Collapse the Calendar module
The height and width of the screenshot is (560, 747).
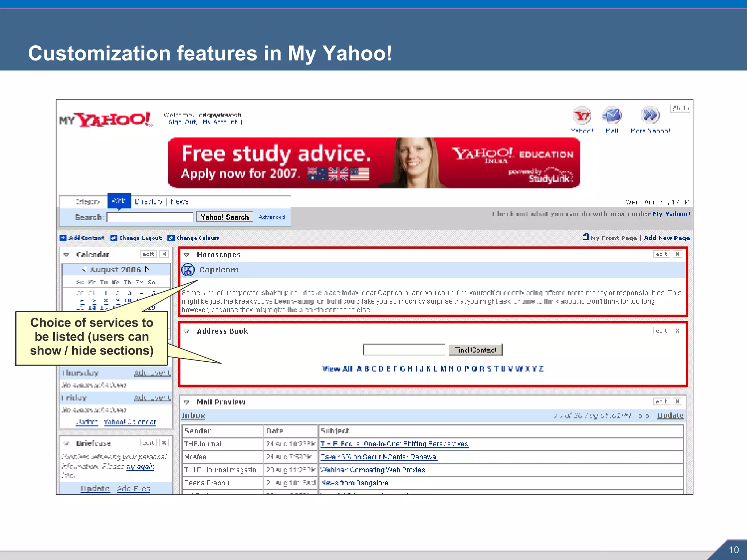point(66,254)
